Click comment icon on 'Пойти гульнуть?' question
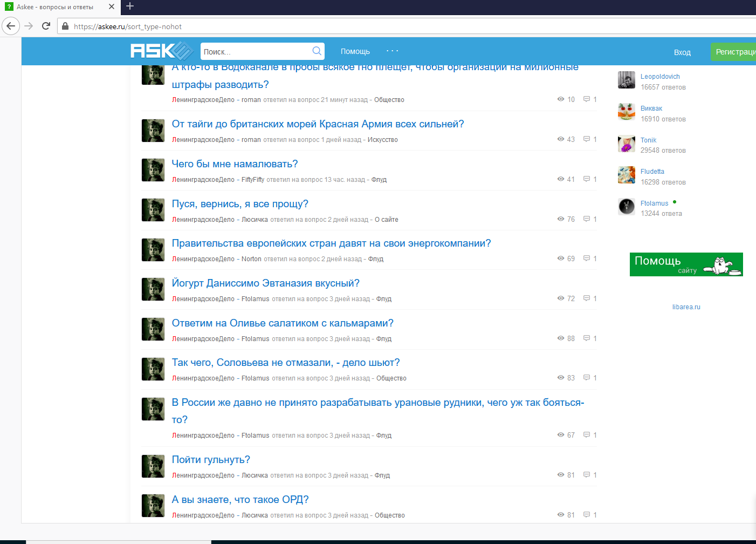Image resolution: width=756 pixels, height=544 pixels. [587, 475]
